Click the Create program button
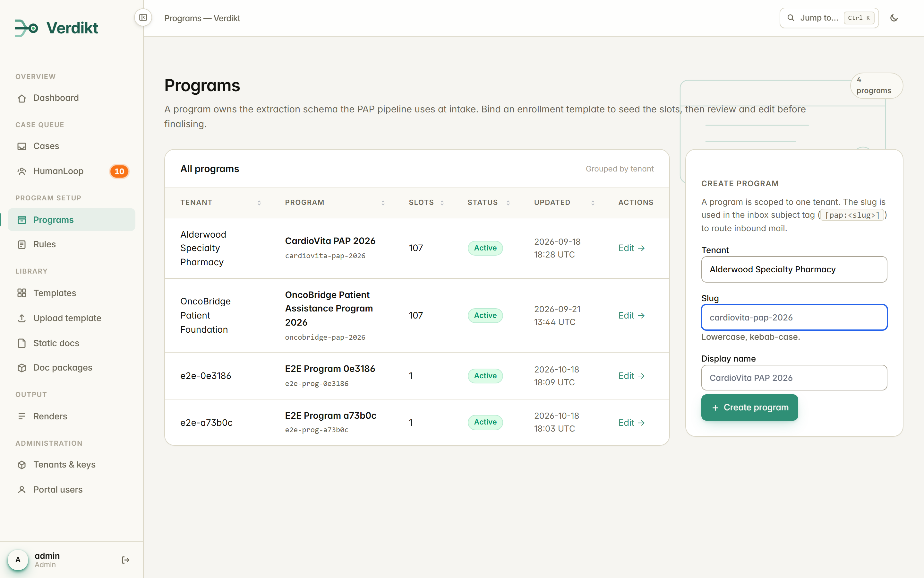This screenshot has height=578, width=924. (749, 407)
